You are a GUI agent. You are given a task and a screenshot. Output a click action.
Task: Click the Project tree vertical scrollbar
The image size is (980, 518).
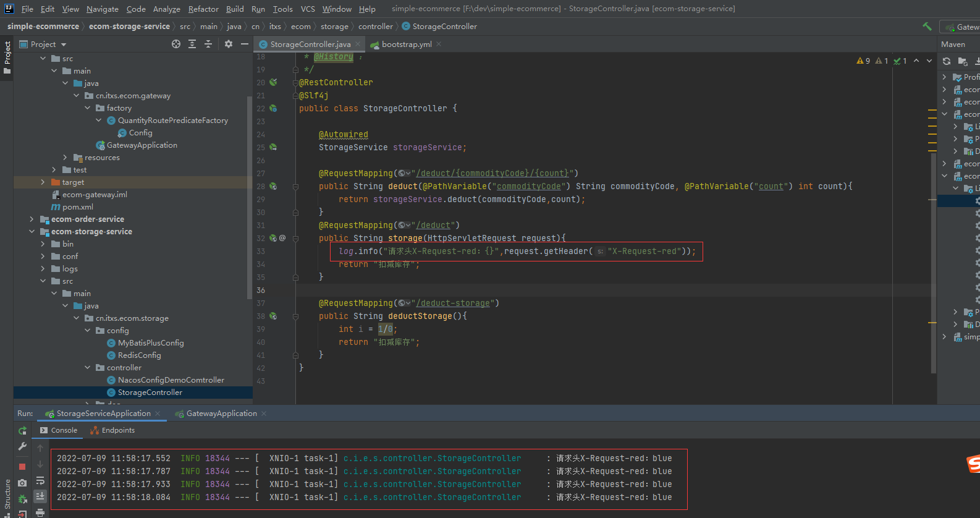250,198
